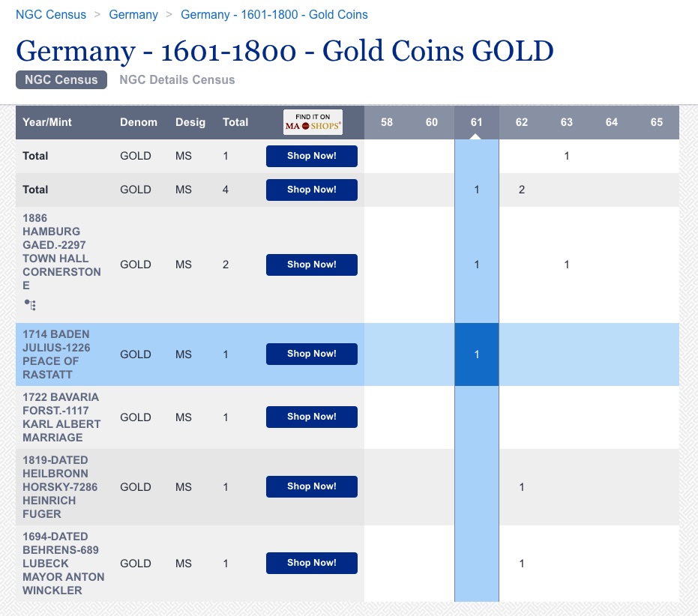Image resolution: width=698 pixels, height=616 pixels.
Task: Click the highlighted grade 61 cell for 1714 Baden
Action: coord(477,354)
